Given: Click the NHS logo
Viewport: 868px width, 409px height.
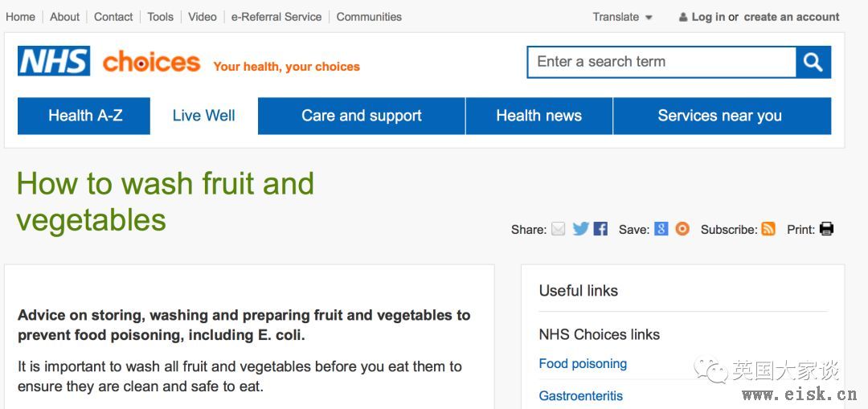Looking at the screenshot, I should (x=54, y=61).
